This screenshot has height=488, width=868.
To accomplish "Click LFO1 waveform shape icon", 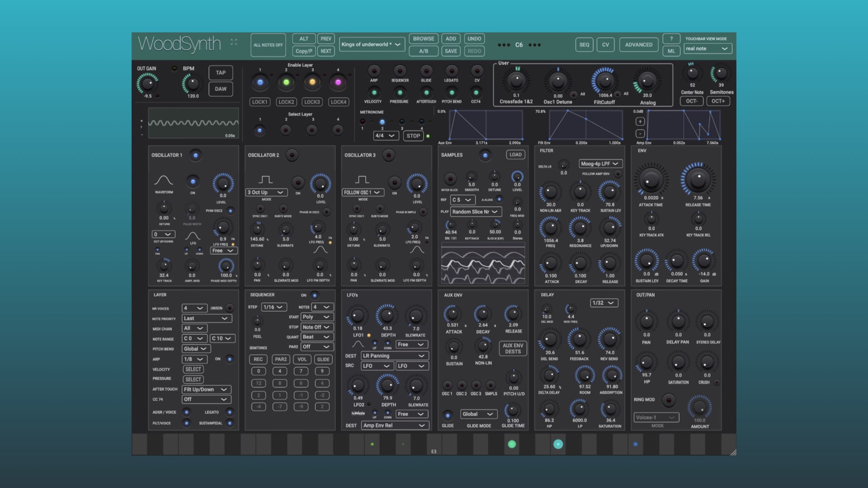I will tap(358, 345).
